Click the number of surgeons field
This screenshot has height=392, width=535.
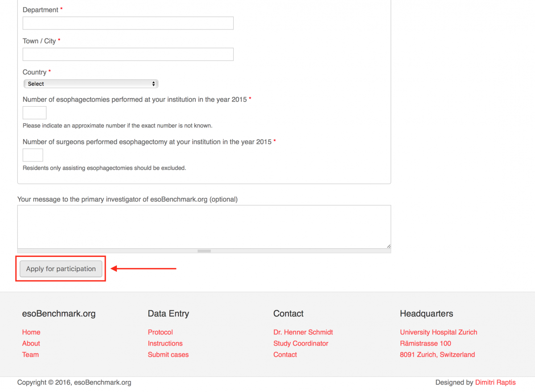click(33, 155)
